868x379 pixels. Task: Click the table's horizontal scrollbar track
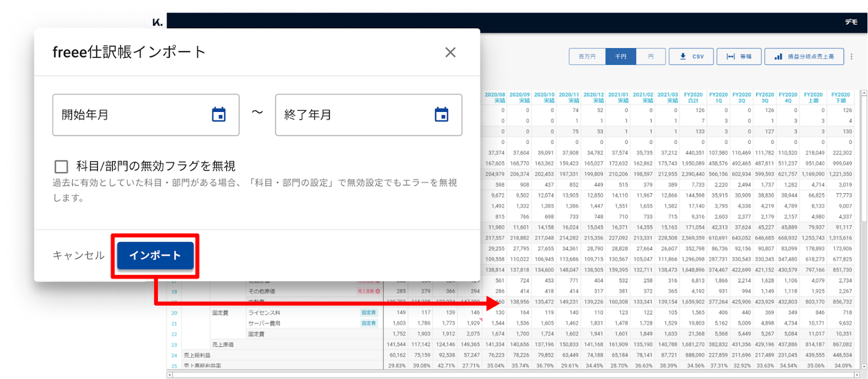[515, 375]
